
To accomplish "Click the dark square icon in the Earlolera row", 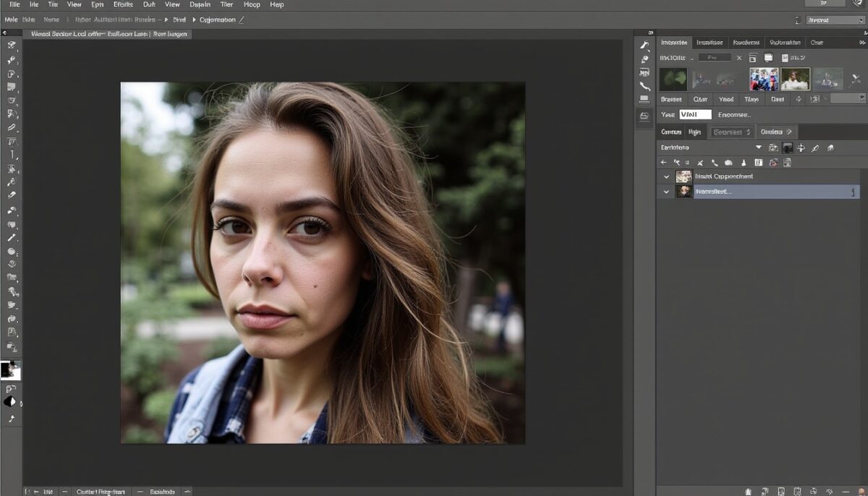I will [x=788, y=147].
